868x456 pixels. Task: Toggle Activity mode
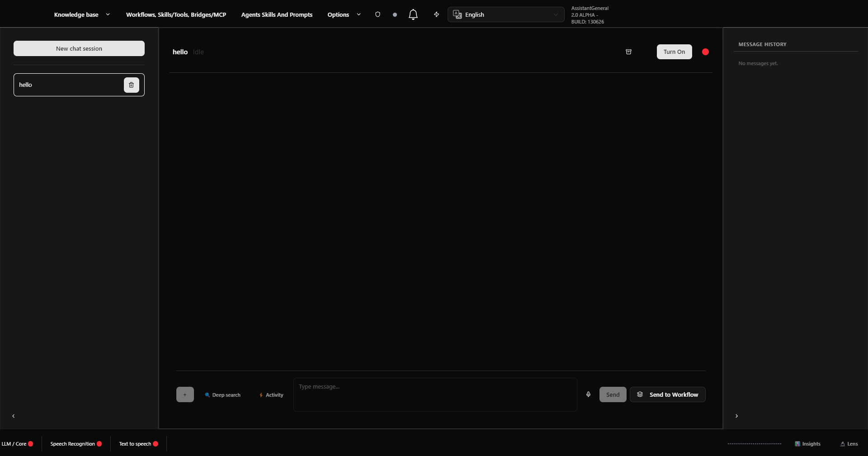(x=271, y=395)
